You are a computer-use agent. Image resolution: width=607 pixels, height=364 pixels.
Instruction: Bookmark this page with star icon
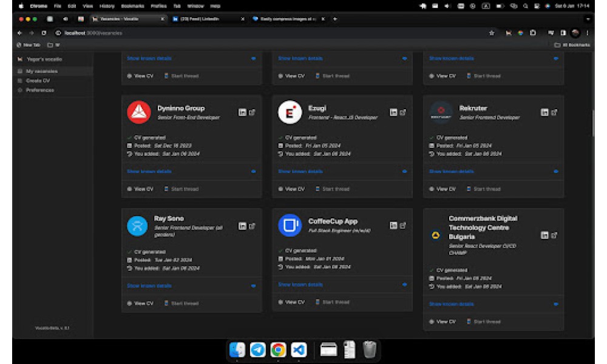point(492,33)
